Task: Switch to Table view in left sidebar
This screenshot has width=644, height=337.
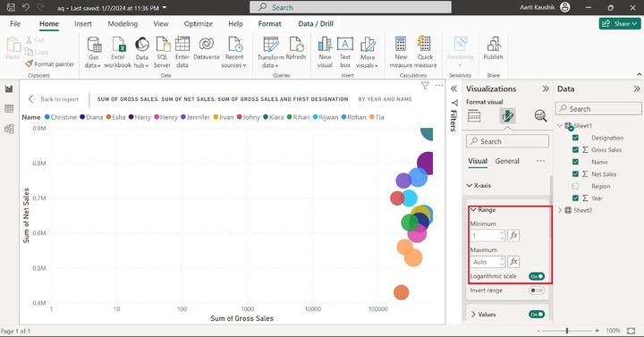Action: tap(9, 109)
